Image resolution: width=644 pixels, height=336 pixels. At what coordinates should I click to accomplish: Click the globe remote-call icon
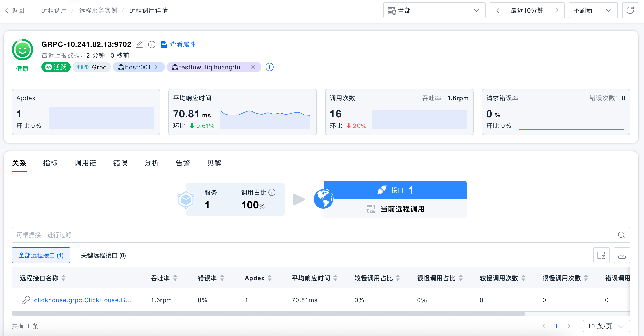click(x=324, y=199)
